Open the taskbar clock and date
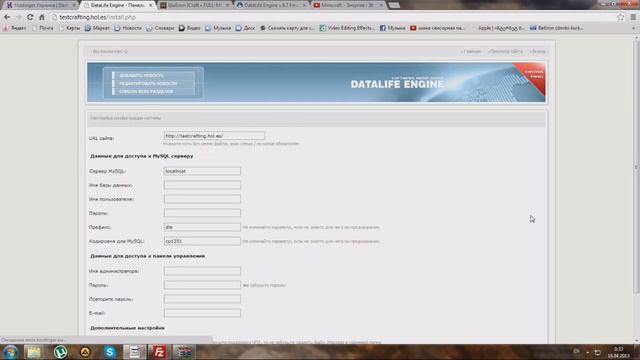 tap(619, 352)
